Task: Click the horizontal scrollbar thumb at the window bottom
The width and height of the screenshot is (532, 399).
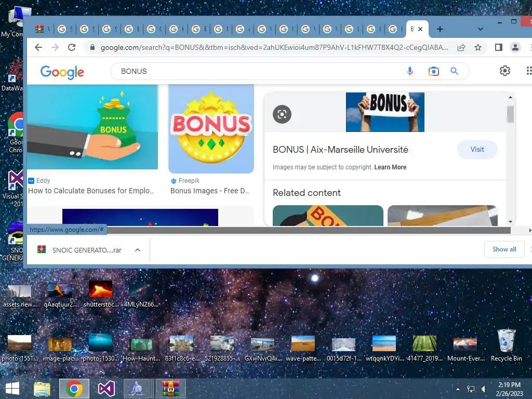Action: (309, 231)
